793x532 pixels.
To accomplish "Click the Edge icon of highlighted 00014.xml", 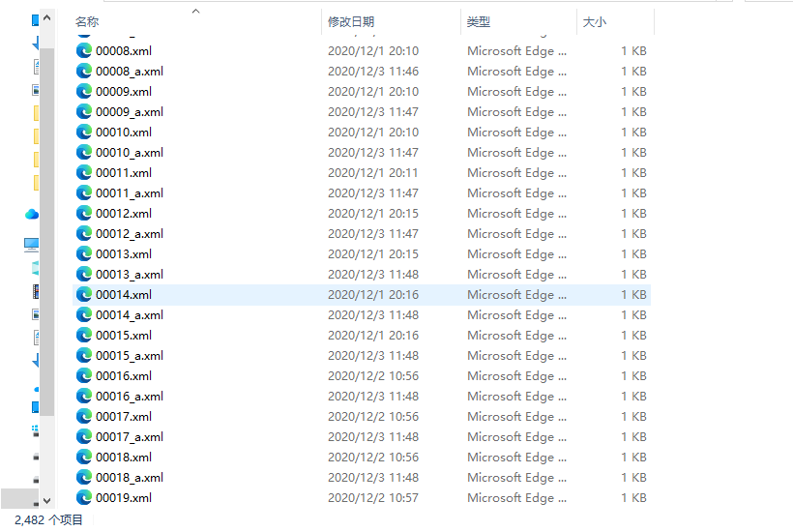I will click(84, 294).
